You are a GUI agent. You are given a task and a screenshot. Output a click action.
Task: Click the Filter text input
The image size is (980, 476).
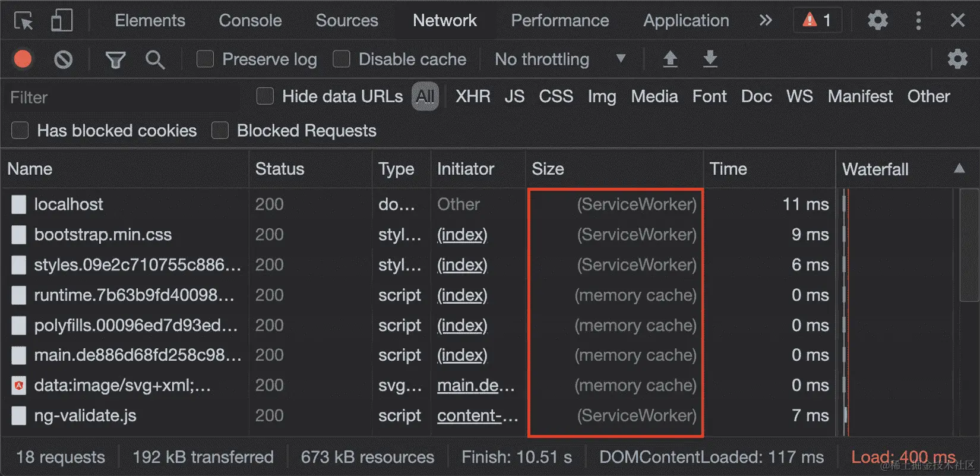pos(122,97)
